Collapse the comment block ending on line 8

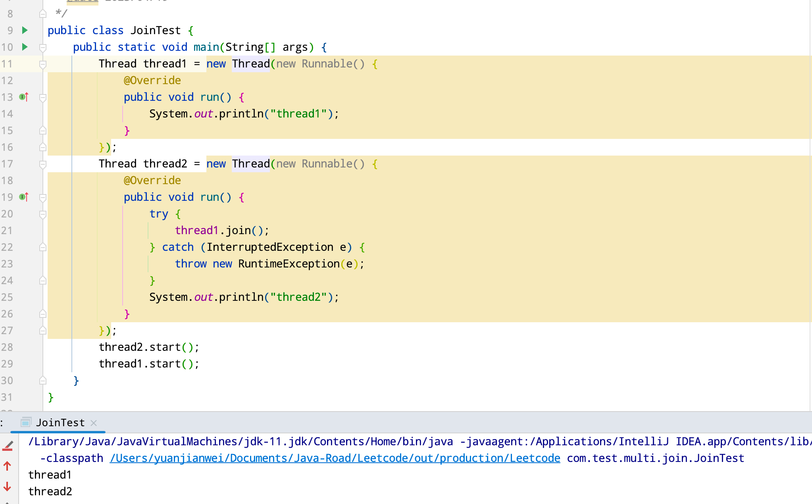point(43,14)
